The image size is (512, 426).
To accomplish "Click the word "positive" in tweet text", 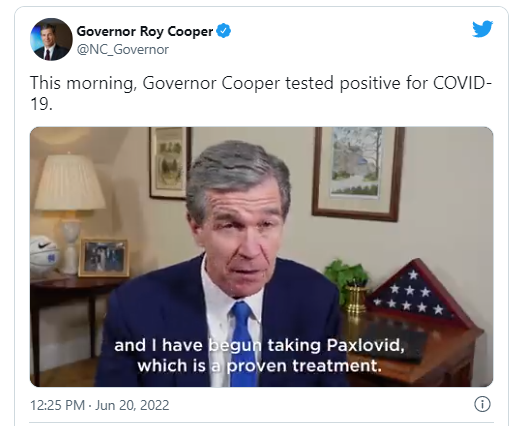I will tap(370, 83).
